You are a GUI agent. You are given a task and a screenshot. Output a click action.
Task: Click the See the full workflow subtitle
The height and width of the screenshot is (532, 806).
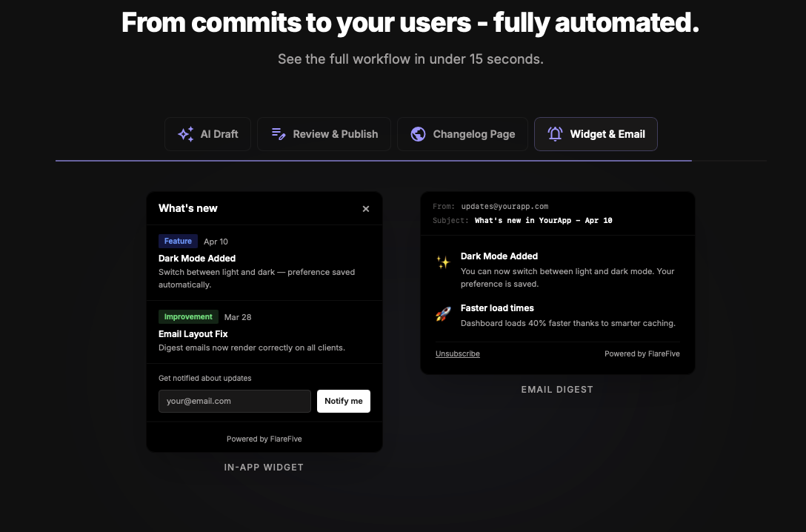(410, 59)
